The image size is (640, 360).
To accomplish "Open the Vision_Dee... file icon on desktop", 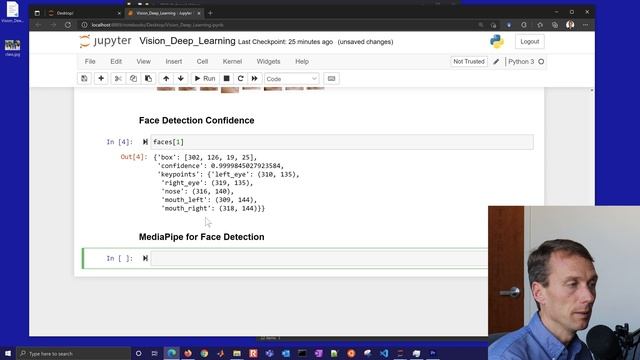I will (x=12, y=12).
